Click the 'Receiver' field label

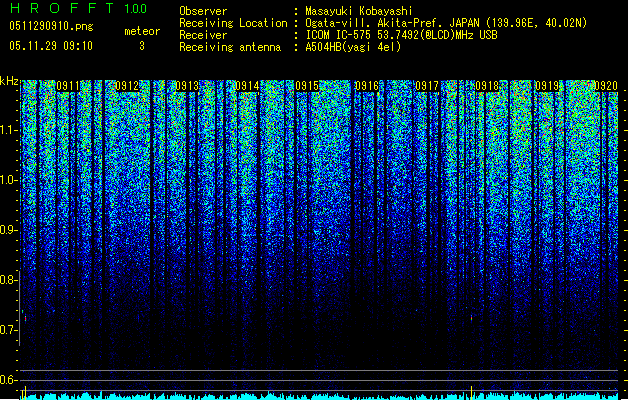pyautogui.click(x=203, y=35)
